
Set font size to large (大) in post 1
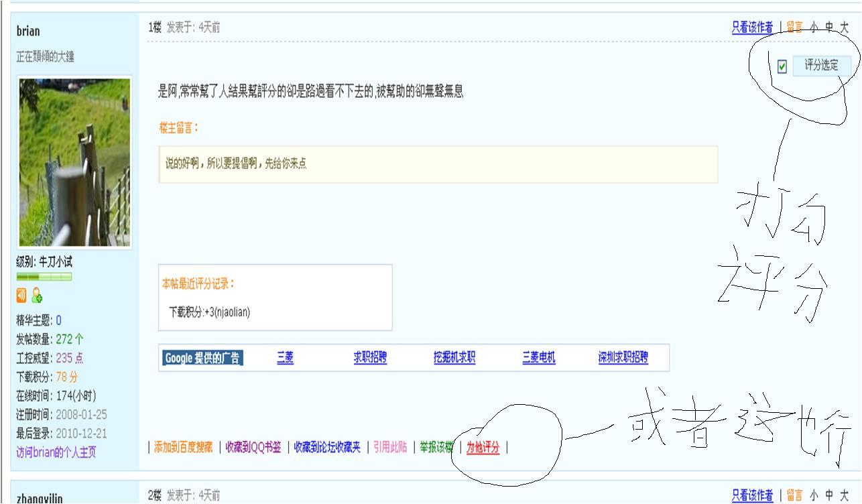pyautogui.click(x=844, y=27)
